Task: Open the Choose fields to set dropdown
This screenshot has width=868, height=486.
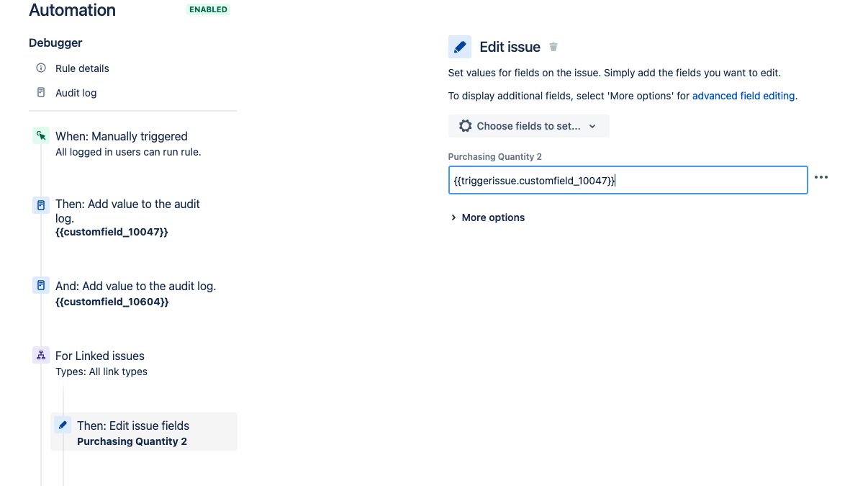Action: [x=529, y=125]
